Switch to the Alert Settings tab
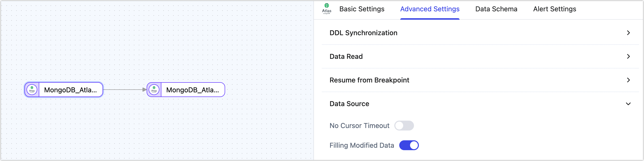 click(x=555, y=9)
